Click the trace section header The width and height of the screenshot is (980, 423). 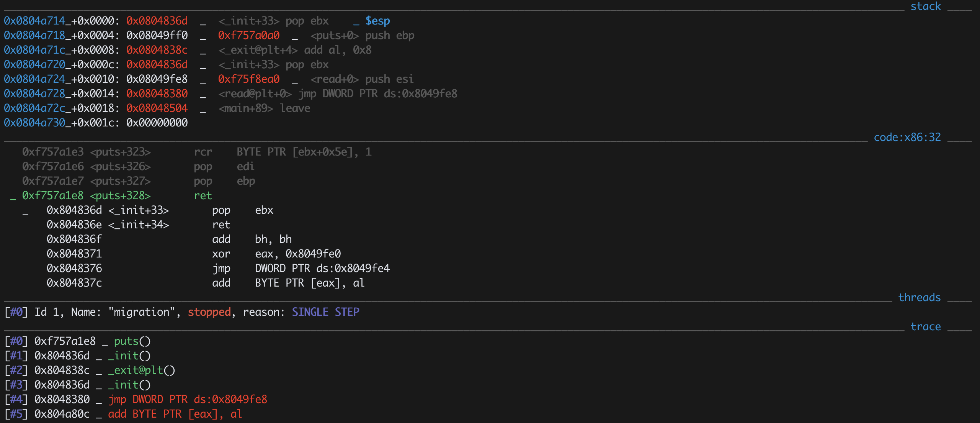click(x=926, y=326)
